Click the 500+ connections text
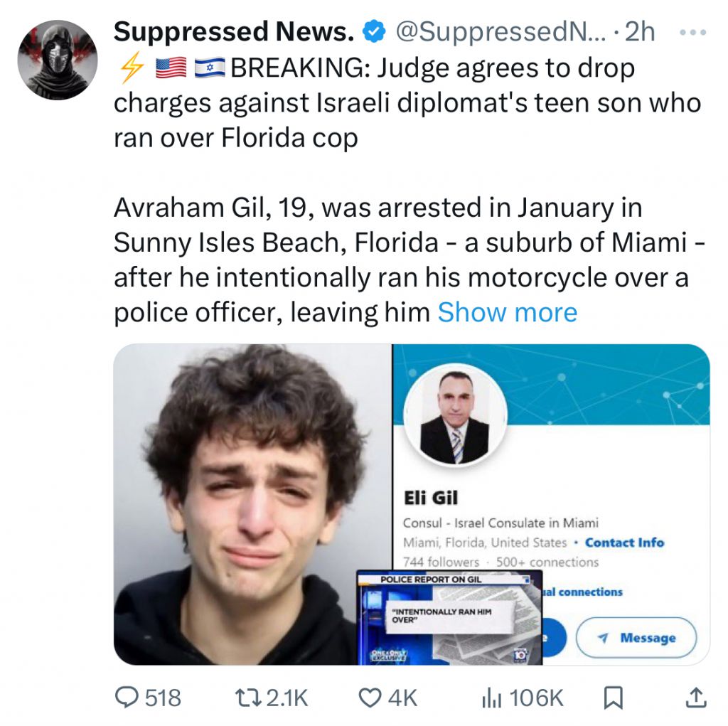This screenshot has width=728, height=726. click(547, 562)
